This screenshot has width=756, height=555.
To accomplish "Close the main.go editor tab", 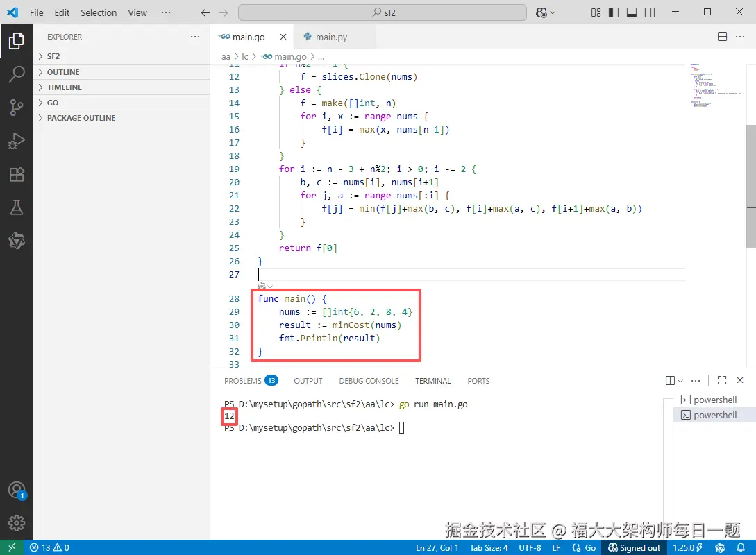I will [x=283, y=37].
